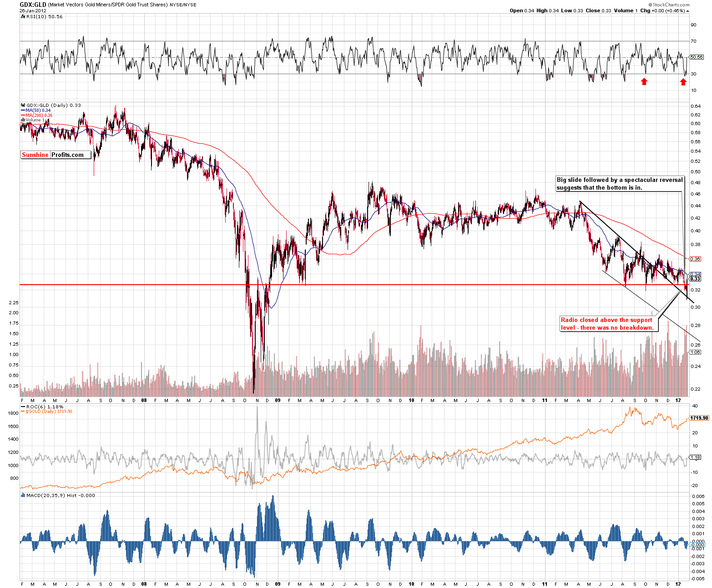
Task: Click the ROC(6) 1.18% legend label
Action: tap(45, 407)
